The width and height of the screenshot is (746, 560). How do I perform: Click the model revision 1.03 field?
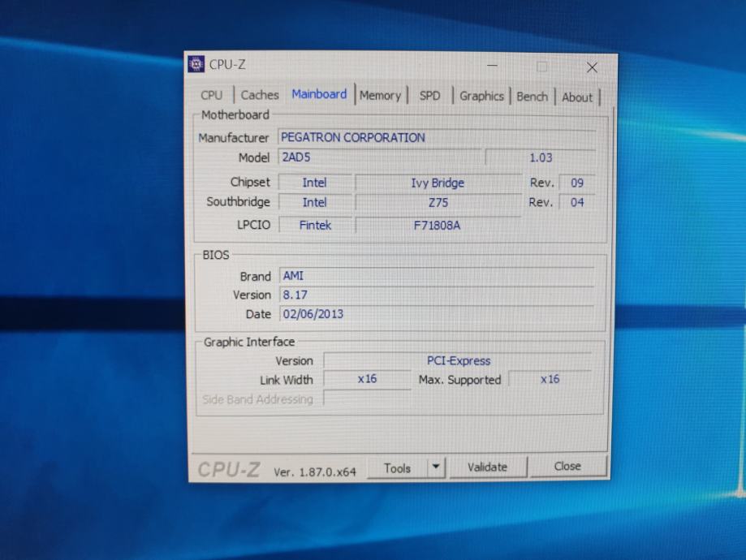coord(541,157)
